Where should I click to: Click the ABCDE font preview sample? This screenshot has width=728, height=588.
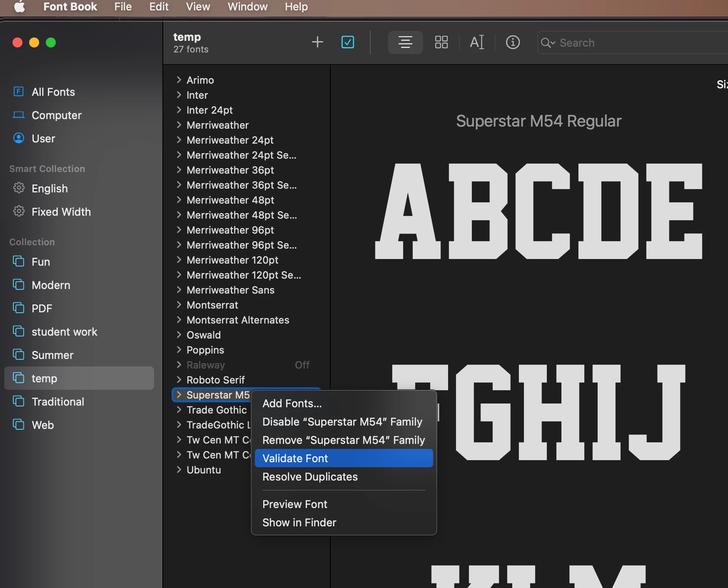point(539,211)
